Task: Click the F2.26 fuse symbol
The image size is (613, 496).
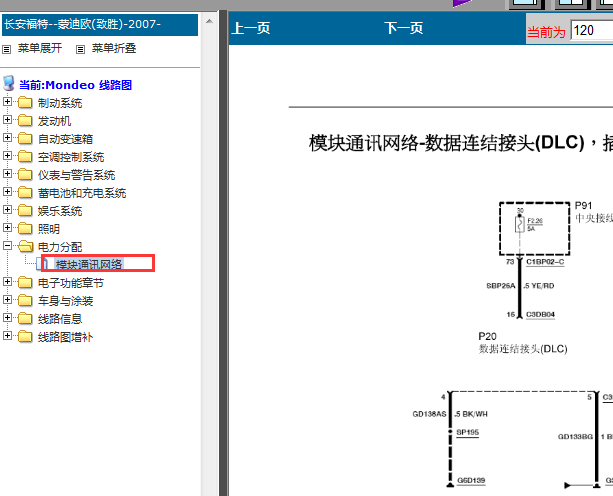Action: point(519,224)
